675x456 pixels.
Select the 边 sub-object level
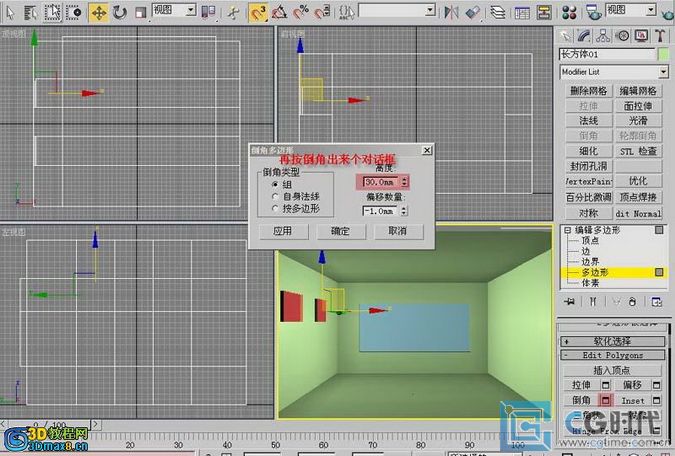coord(585,251)
